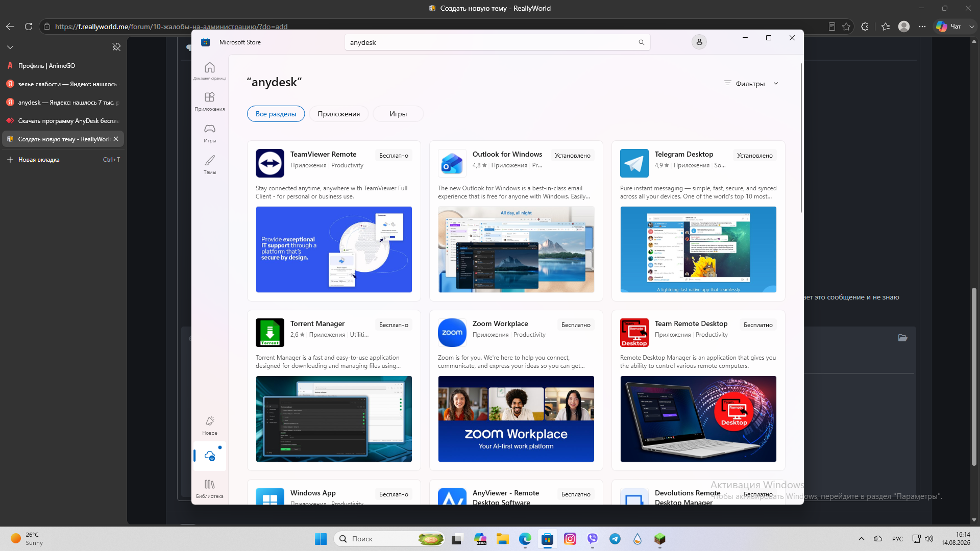Click the Store results vertical scrollbar
Screen dimensions: 980x551
point(801,138)
